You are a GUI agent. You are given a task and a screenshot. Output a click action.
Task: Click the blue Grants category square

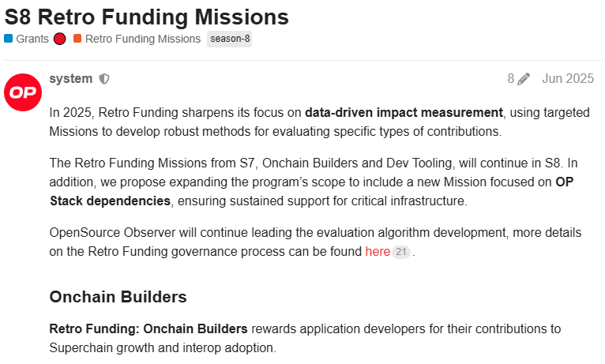(x=8, y=39)
